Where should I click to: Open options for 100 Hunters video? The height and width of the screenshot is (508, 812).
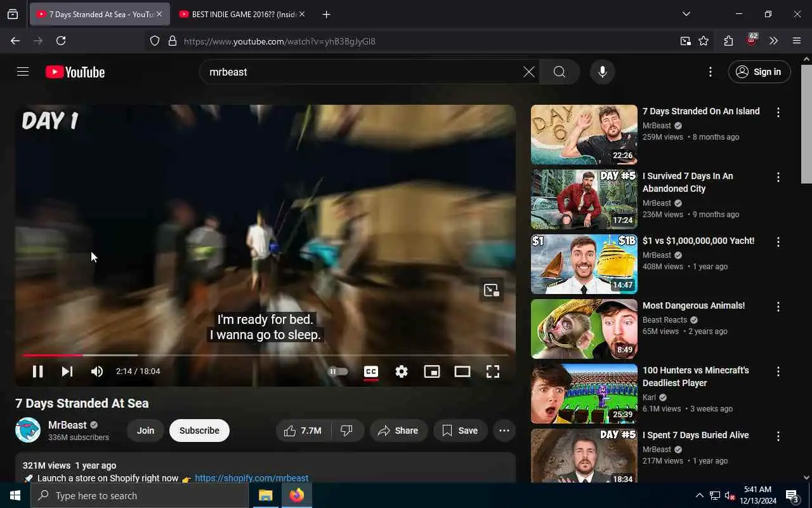point(778,371)
